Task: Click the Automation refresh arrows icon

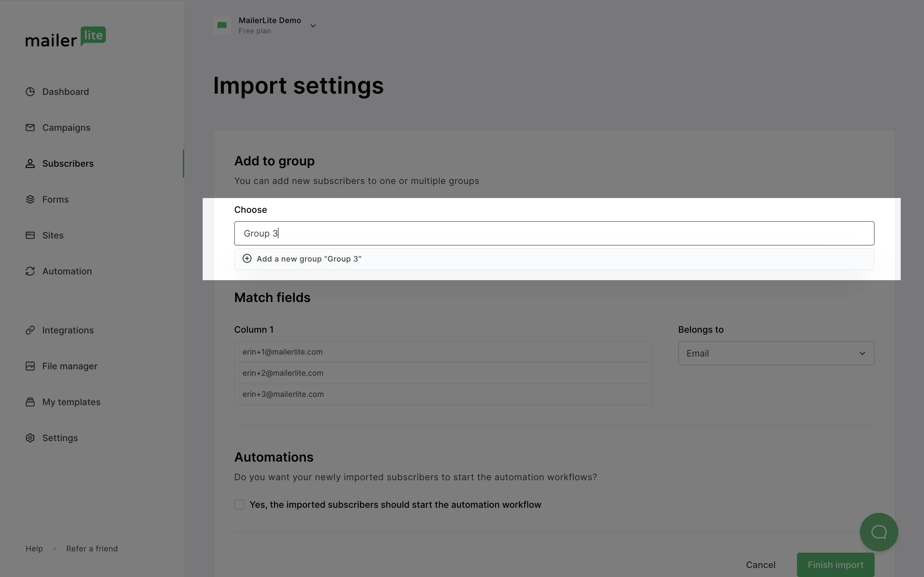Action: click(x=30, y=271)
